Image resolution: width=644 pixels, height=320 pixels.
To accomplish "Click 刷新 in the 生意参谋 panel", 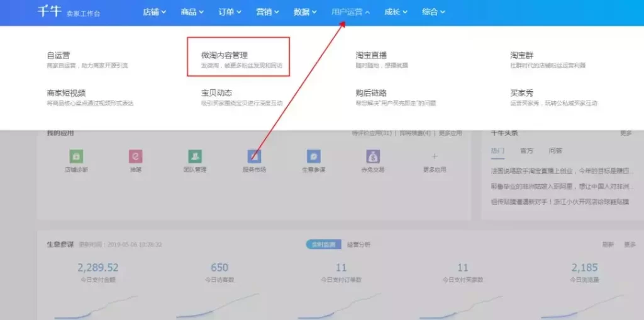I will 608,245.
